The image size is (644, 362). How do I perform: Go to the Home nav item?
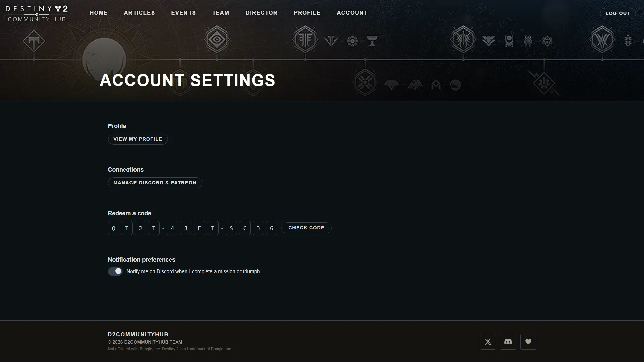(99, 13)
